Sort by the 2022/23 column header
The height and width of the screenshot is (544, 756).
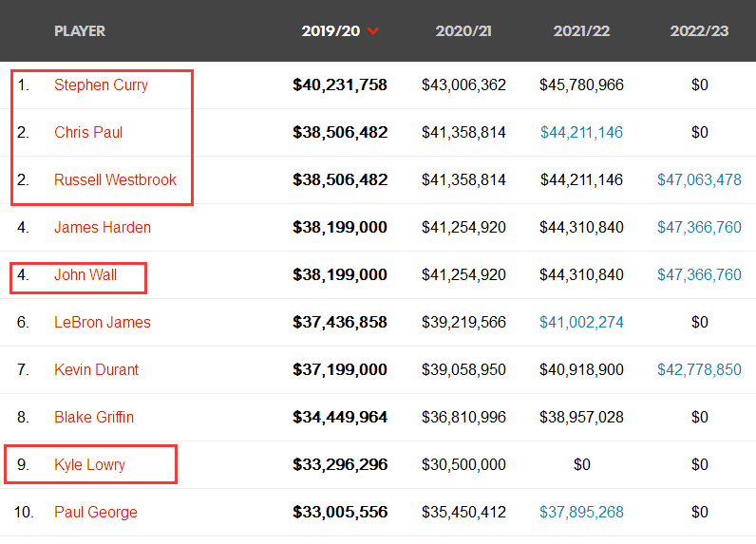[x=699, y=30]
